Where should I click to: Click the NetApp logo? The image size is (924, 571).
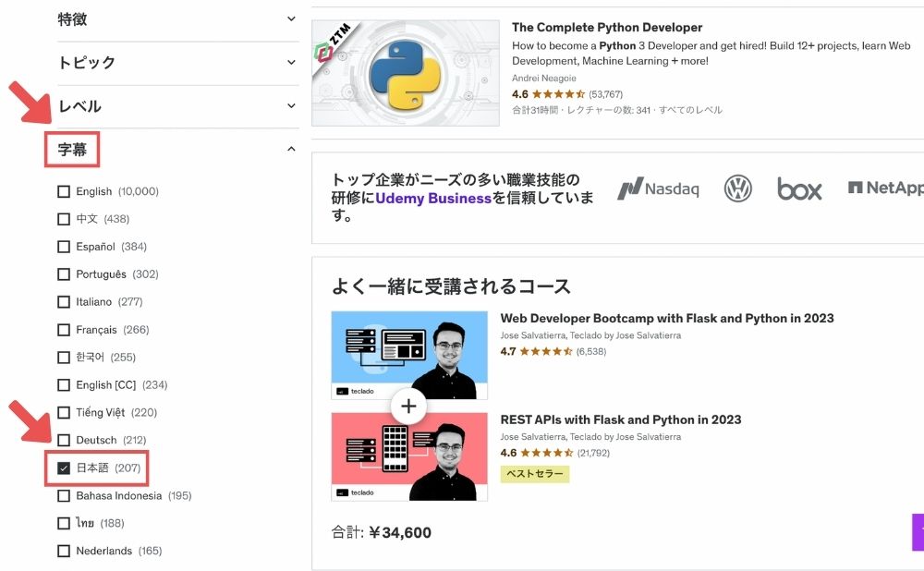(886, 188)
